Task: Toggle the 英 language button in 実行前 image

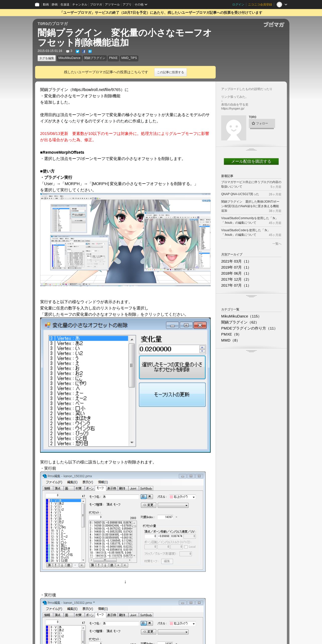Action: tap(149, 497)
